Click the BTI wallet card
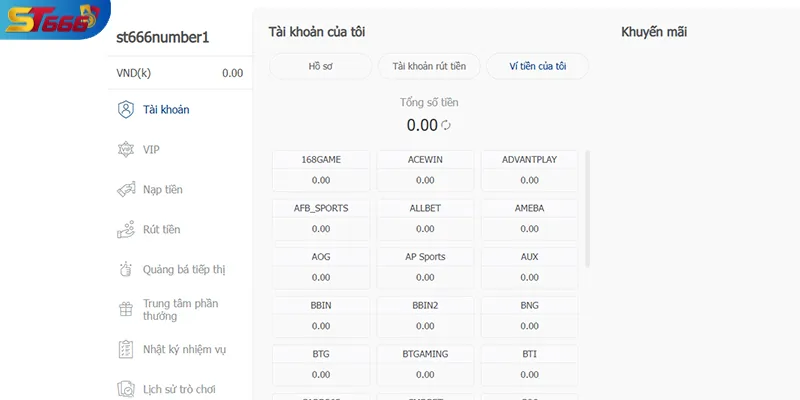Screen dimensions: 800x400 [x=529, y=364]
